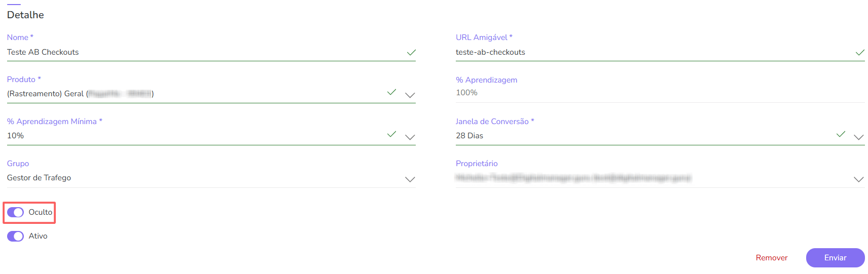Expand the Produto dropdown
This screenshot has width=868, height=274.
[x=410, y=95]
